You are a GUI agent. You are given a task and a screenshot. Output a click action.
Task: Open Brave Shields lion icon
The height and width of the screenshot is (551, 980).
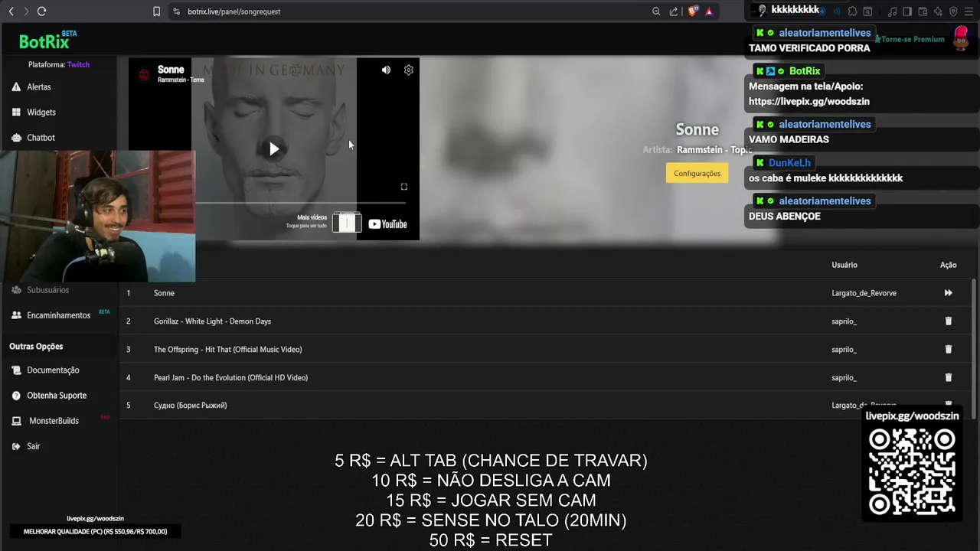(693, 11)
